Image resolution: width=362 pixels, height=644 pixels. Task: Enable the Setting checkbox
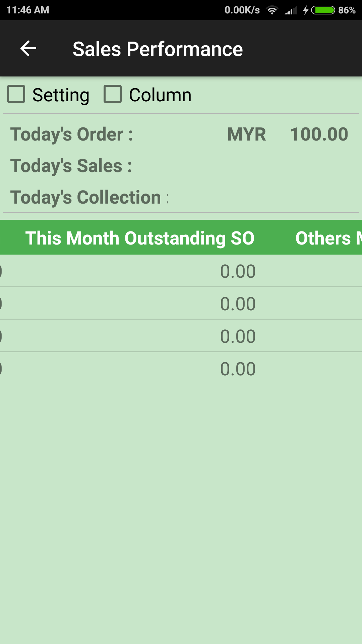pyautogui.click(x=16, y=94)
